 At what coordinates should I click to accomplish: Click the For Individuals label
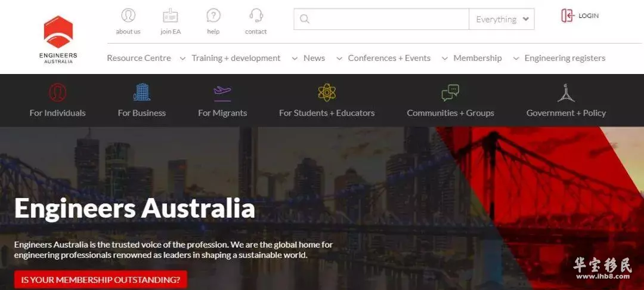point(57,113)
